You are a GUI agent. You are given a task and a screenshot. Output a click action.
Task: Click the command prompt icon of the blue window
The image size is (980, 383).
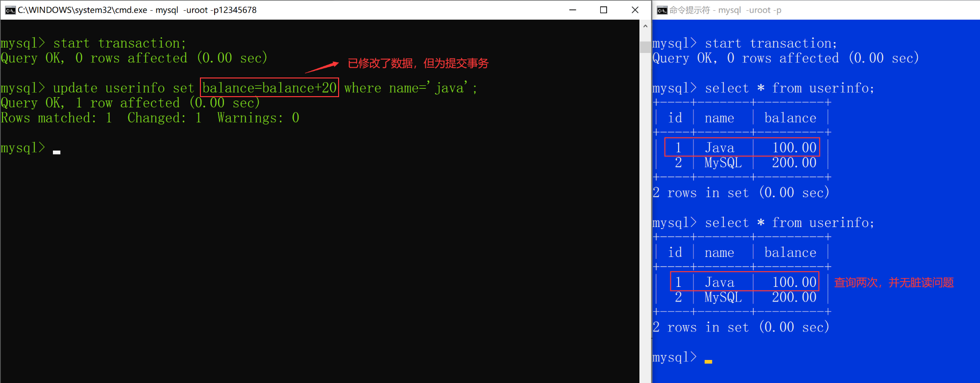click(661, 10)
